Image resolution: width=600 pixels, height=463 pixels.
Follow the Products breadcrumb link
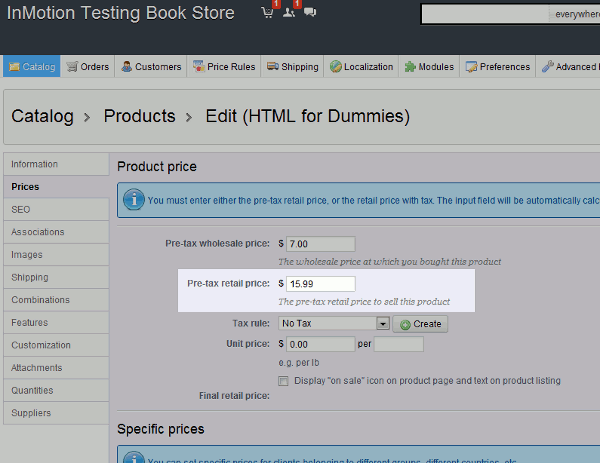141,116
